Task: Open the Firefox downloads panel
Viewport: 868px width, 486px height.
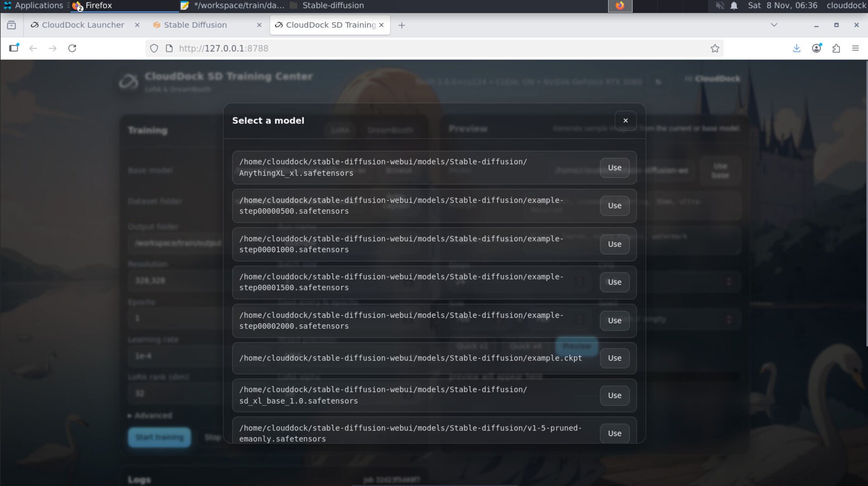Action: tap(797, 48)
